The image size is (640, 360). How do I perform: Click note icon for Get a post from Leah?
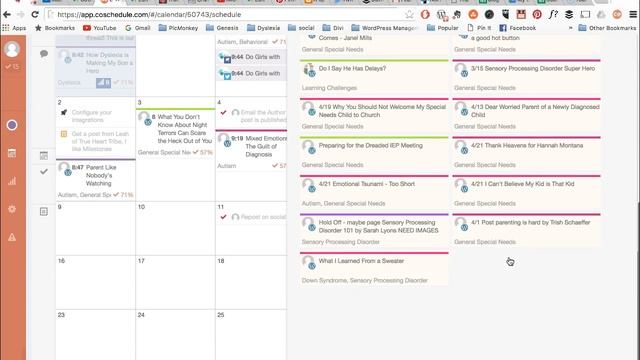(64, 134)
